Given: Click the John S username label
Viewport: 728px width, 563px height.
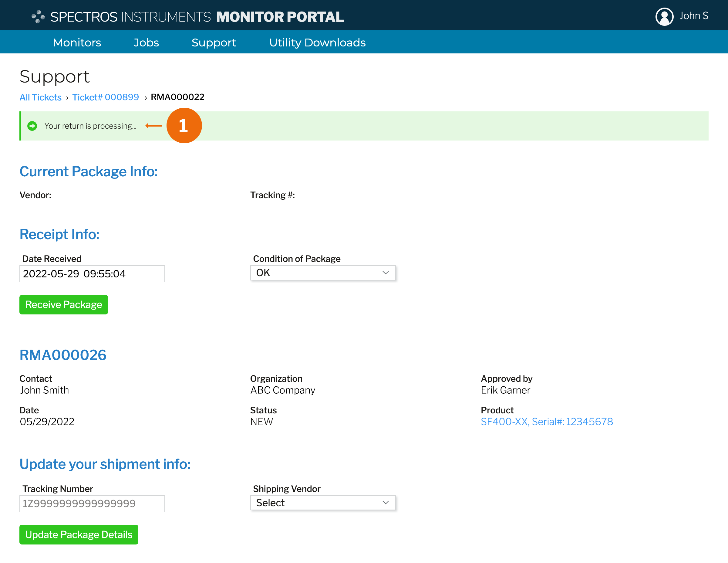Looking at the screenshot, I should pos(693,16).
